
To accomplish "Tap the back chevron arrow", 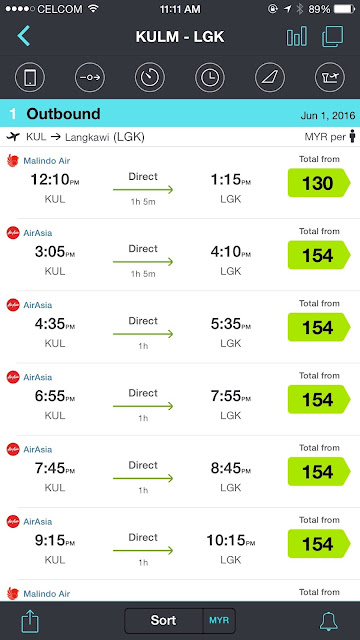I will tap(24, 36).
